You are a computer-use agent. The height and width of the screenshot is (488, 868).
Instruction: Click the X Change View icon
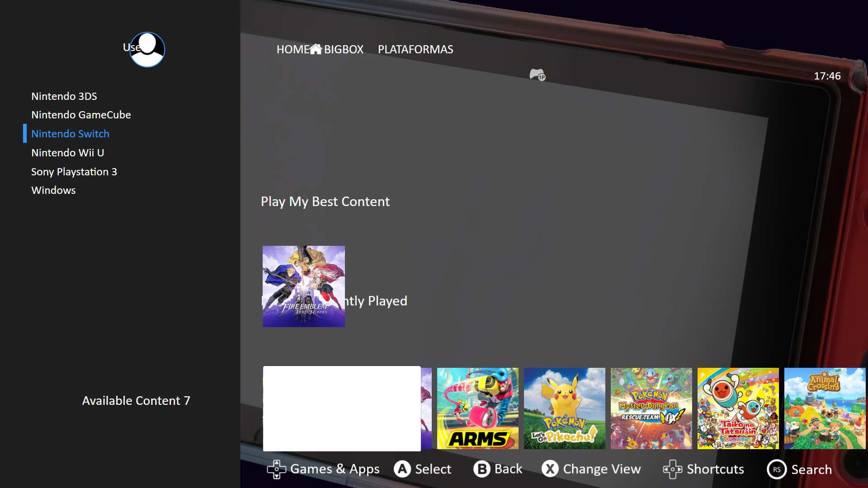pyautogui.click(x=550, y=469)
